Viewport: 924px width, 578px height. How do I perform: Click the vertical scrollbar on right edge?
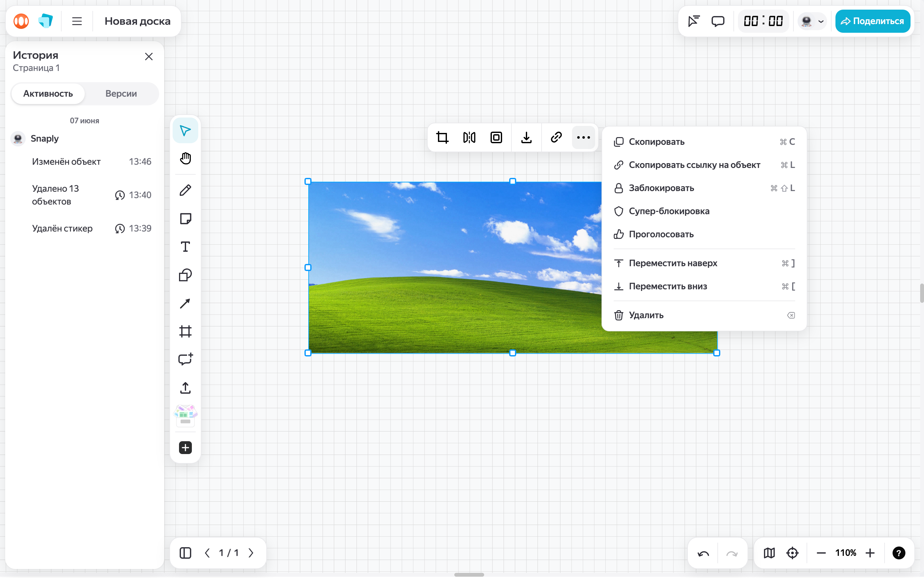tap(921, 293)
